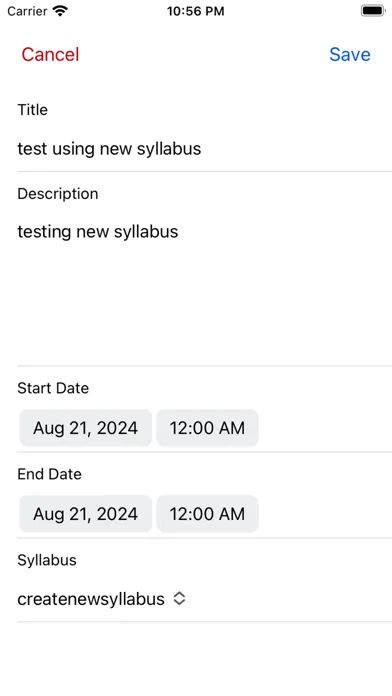Open the End Date 12:00 AM time picker
The height and width of the screenshot is (696, 392).
click(x=207, y=514)
